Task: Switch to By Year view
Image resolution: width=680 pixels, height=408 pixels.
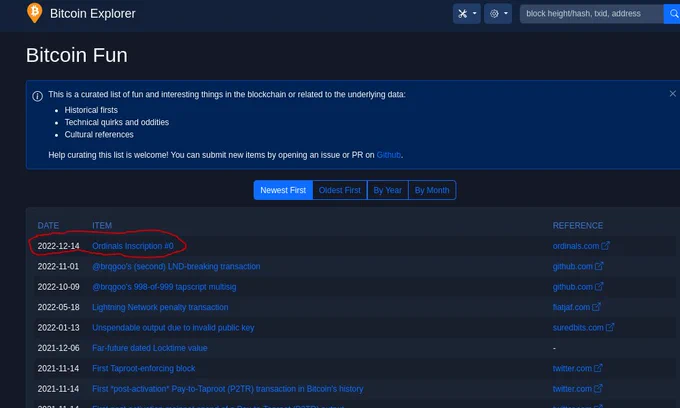Action: point(387,190)
